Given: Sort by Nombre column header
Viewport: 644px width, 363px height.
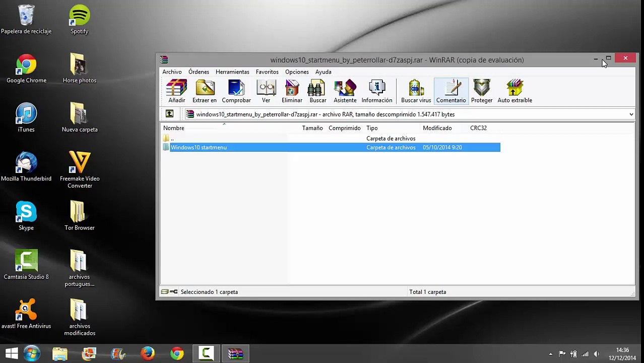Looking at the screenshot, I should click(x=174, y=128).
